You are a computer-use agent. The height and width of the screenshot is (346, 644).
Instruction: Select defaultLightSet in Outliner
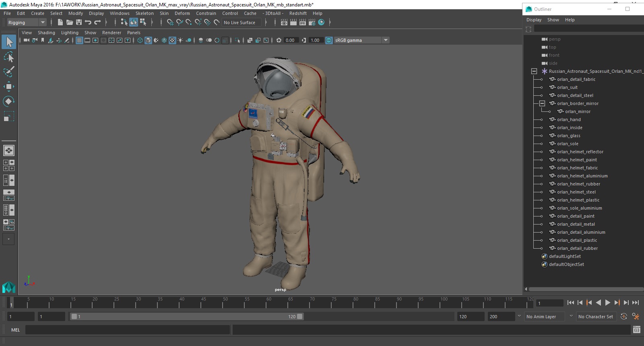click(565, 256)
